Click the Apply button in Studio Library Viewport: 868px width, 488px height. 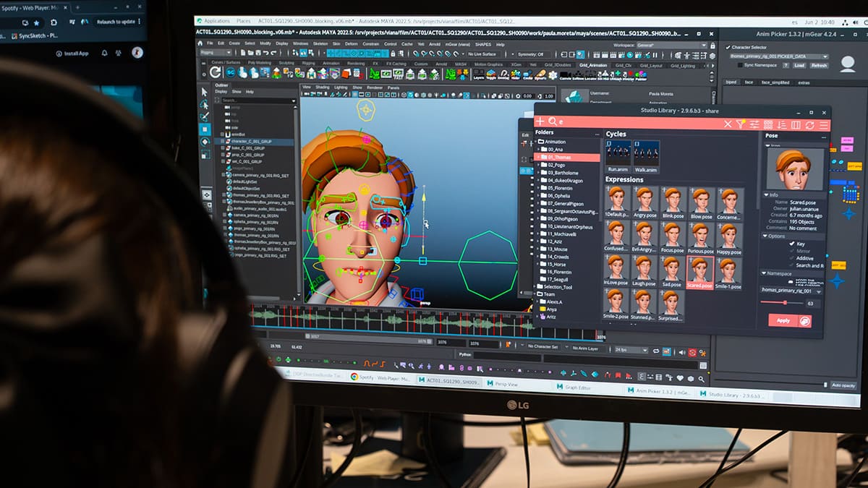pos(783,320)
